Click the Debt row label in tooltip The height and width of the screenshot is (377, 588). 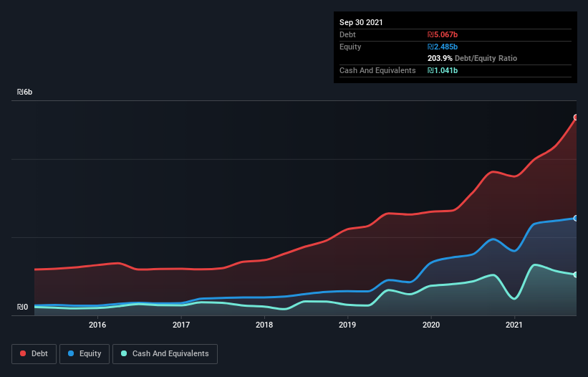347,35
